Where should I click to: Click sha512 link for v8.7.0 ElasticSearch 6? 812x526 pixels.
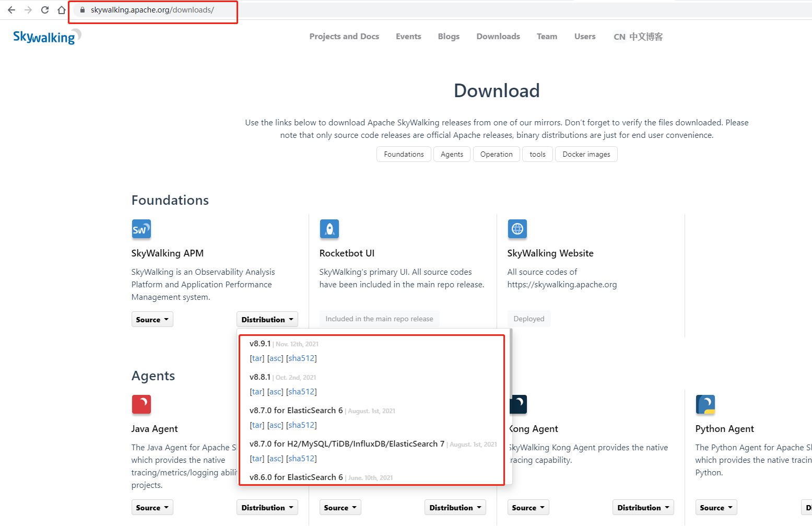pos(301,425)
